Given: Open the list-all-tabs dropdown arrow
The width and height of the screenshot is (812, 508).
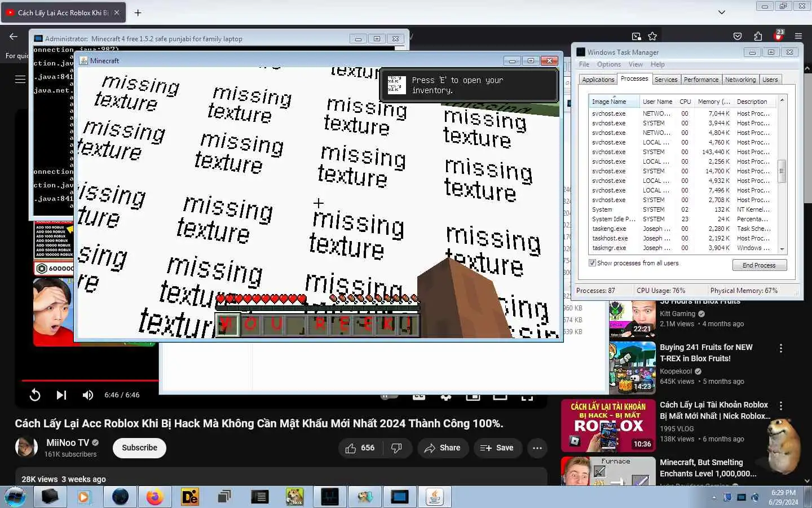Looking at the screenshot, I should [722, 12].
